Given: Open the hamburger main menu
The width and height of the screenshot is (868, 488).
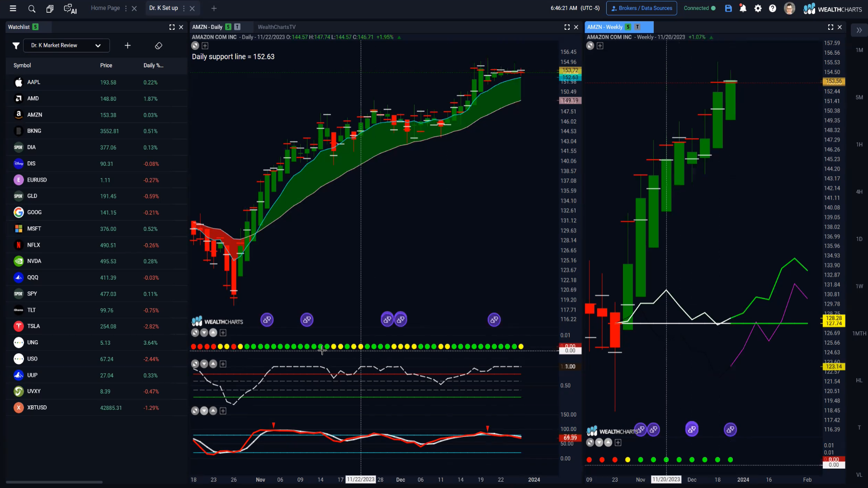Looking at the screenshot, I should (x=13, y=8).
